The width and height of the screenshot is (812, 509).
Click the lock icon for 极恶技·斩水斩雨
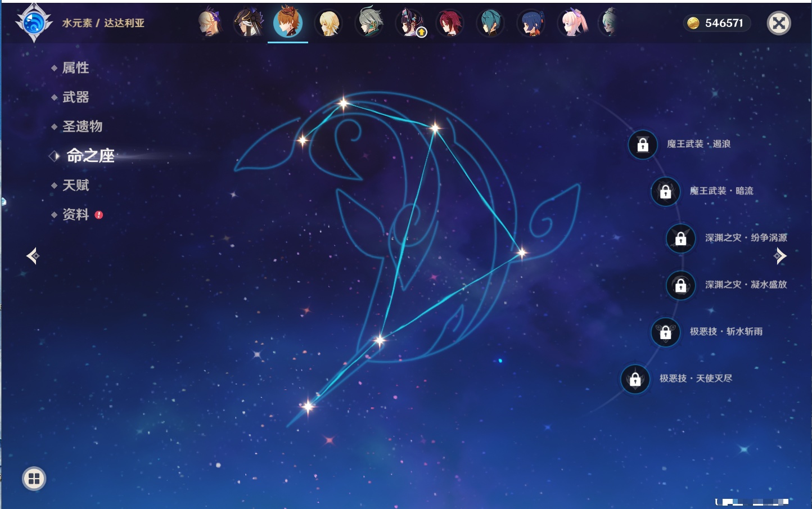pos(665,332)
